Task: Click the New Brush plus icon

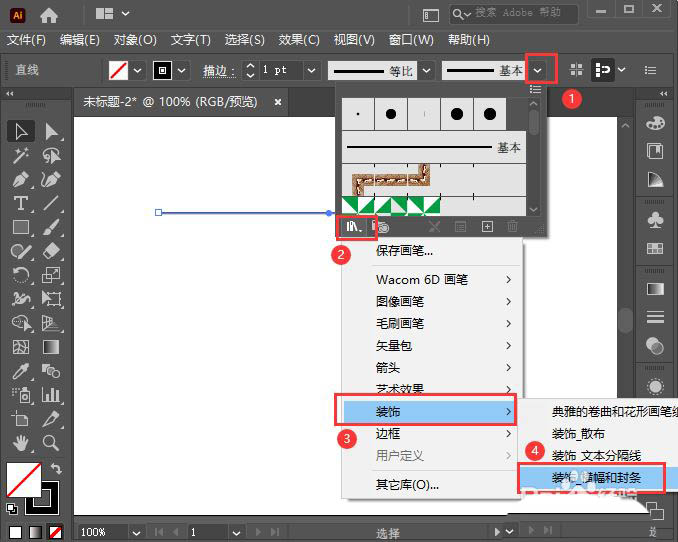Action: (x=487, y=227)
